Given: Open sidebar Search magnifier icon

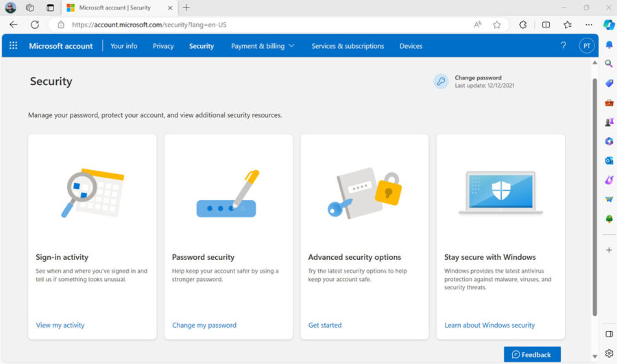Looking at the screenshot, I should [x=609, y=63].
